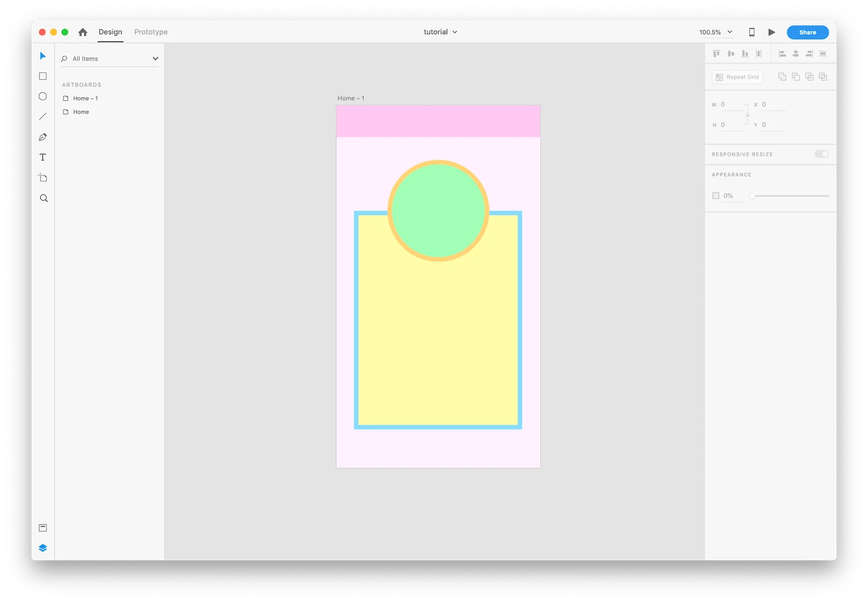Click the Align Top icon
The image size is (868, 602).
pyautogui.click(x=716, y=54)
